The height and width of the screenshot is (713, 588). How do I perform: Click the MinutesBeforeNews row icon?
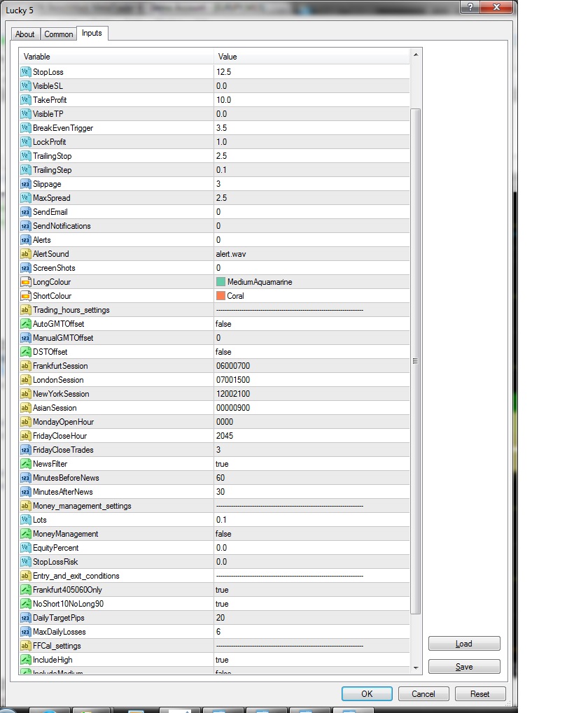click(25, 478)
